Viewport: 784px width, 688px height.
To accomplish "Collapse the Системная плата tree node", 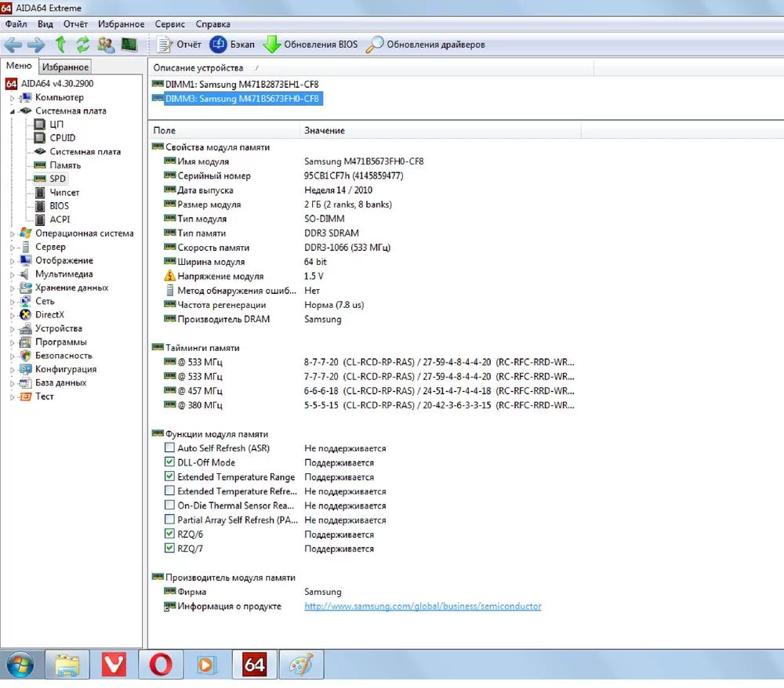I will pos(12,111).
